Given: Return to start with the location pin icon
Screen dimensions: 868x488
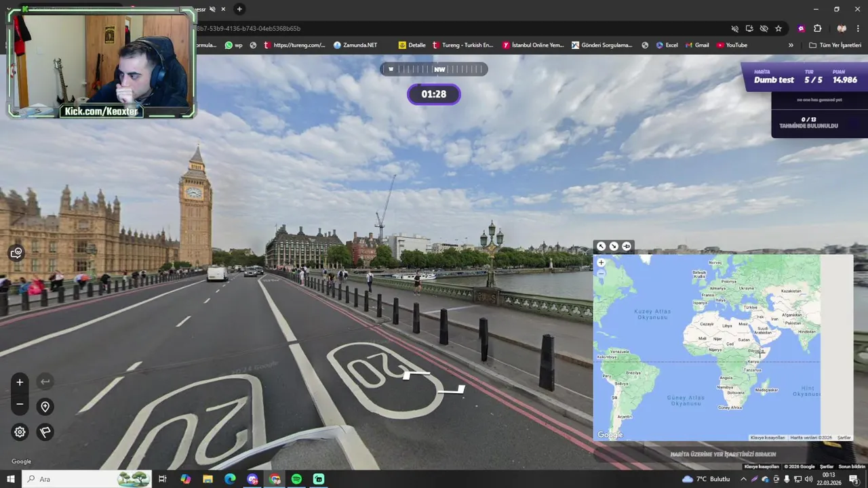Looking at the screenshot, I should point(45,407).
